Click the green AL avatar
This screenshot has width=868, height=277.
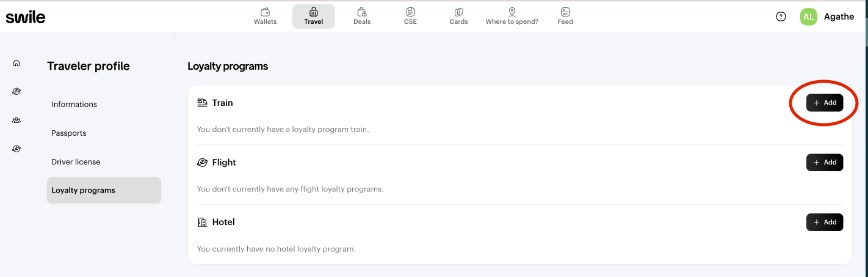click(x=808, y=17)
